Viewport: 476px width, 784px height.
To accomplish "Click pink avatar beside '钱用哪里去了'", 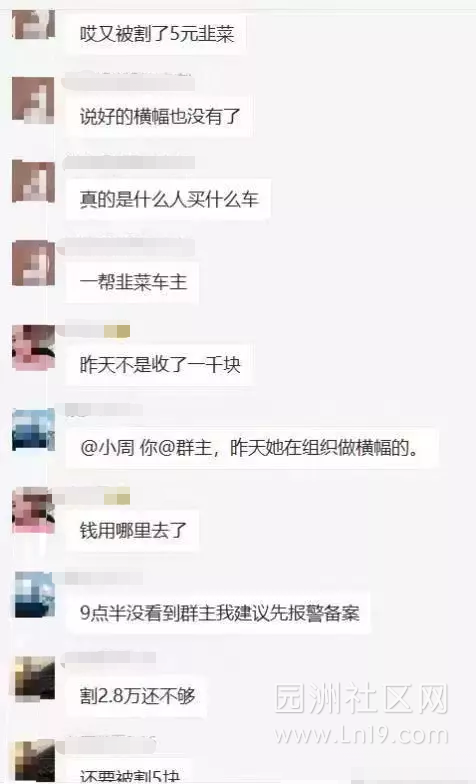I will tap(33, 511).
